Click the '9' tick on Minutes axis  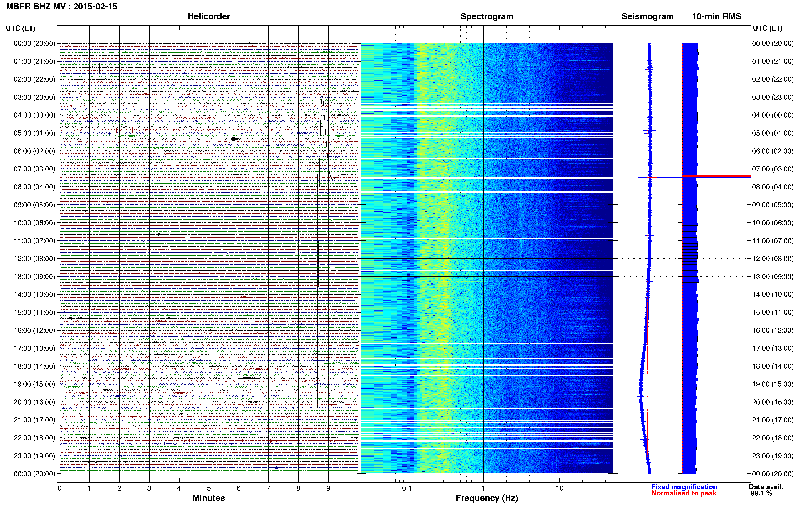click(328, 488)
